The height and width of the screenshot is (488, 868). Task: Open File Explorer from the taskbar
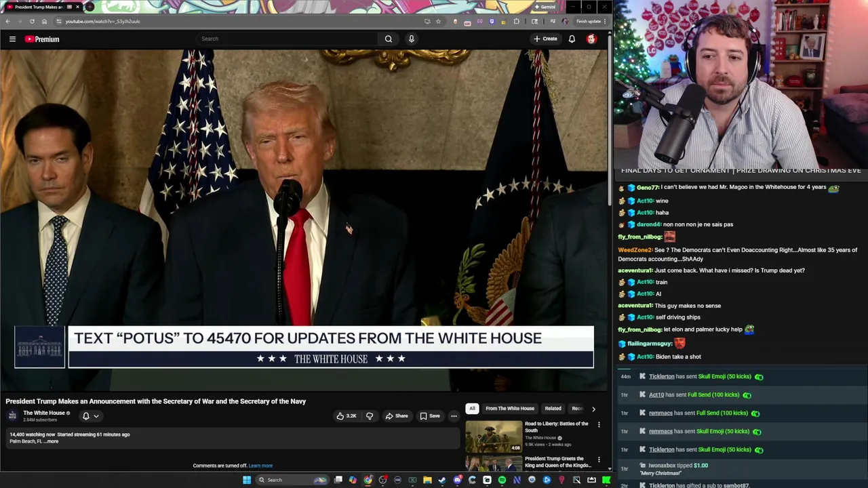pyautogui.click(x=427, y=480)
